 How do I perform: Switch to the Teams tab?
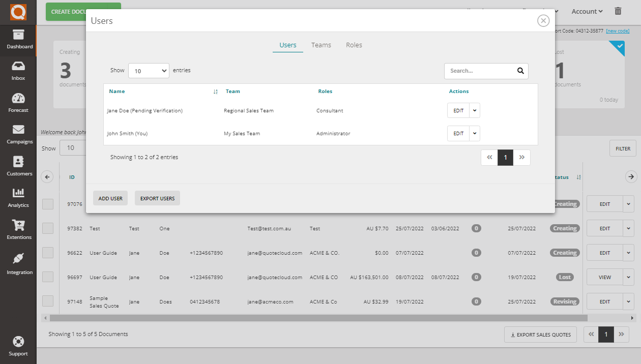click(321, 45)
